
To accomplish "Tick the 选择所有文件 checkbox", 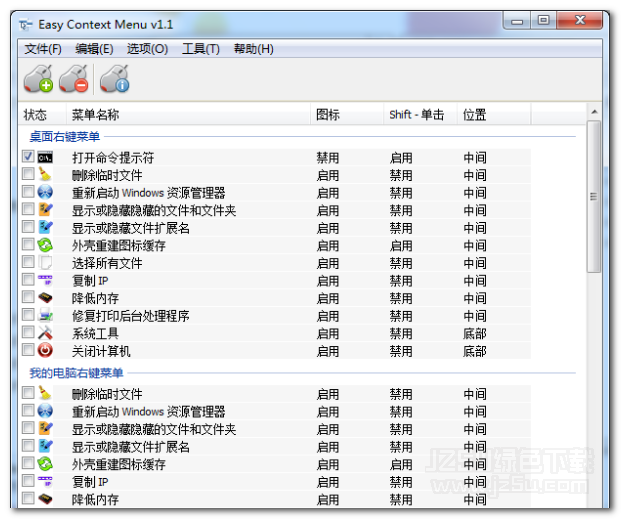I will coord(28,262).
